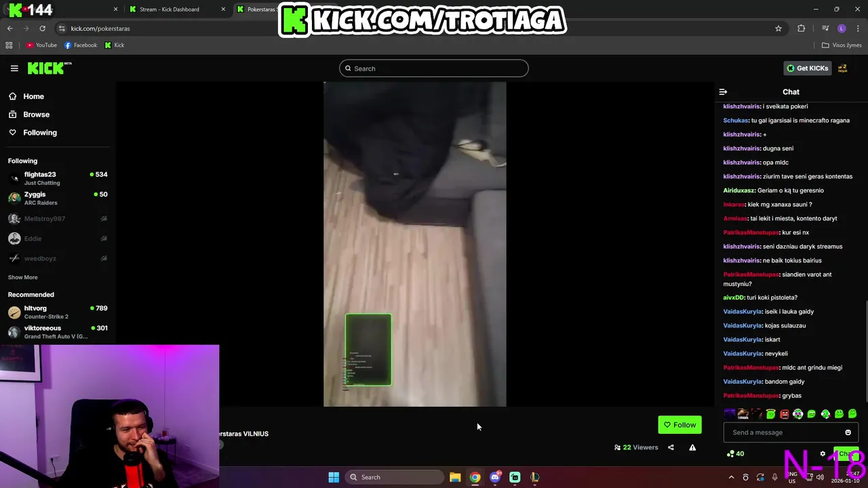Image resolution: width=868 pixels, height=488 pixels.
Task: Click user aivxDD in chat
Action: coord(734,298)
